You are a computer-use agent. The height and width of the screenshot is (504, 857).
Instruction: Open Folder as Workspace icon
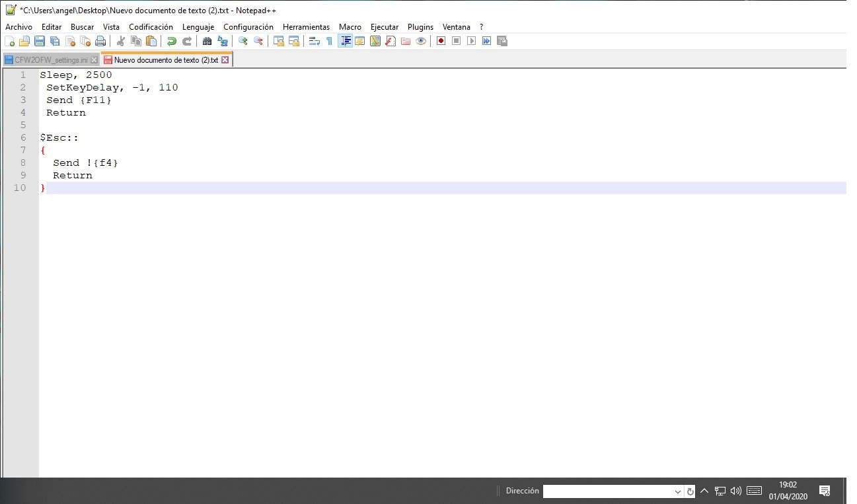(406, 41)
